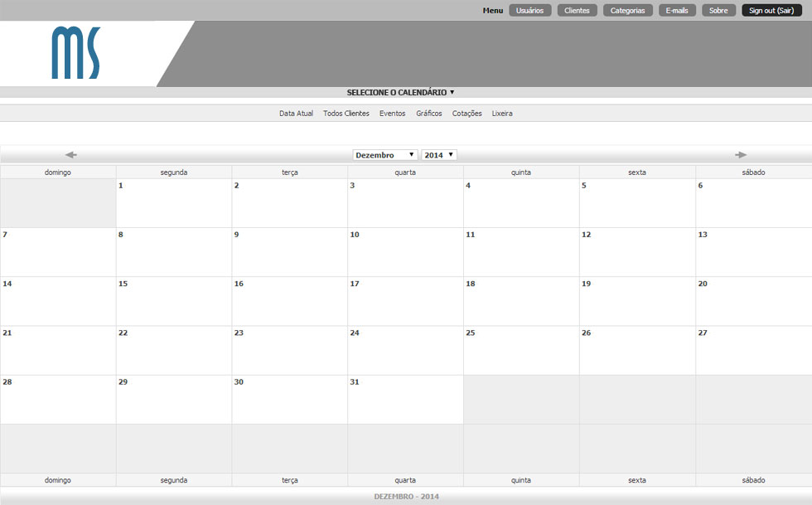Open the 2014 year dropdown
The image size is (812, 505).
point(438,155)
